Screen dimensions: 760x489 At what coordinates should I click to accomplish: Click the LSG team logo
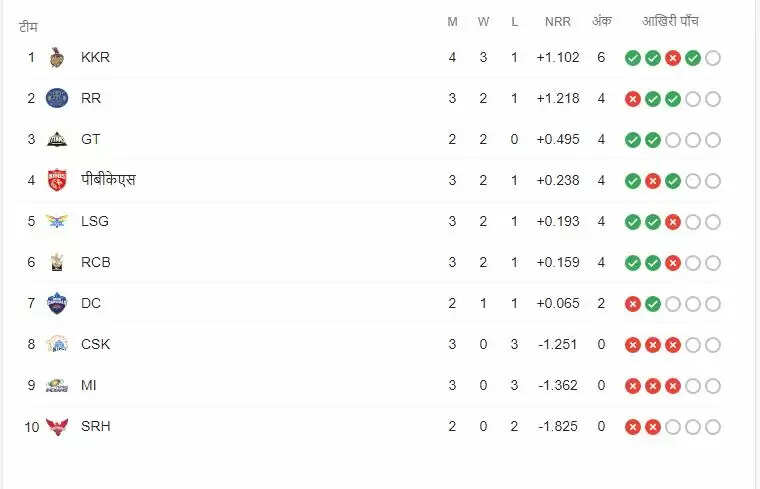(57, 221)
